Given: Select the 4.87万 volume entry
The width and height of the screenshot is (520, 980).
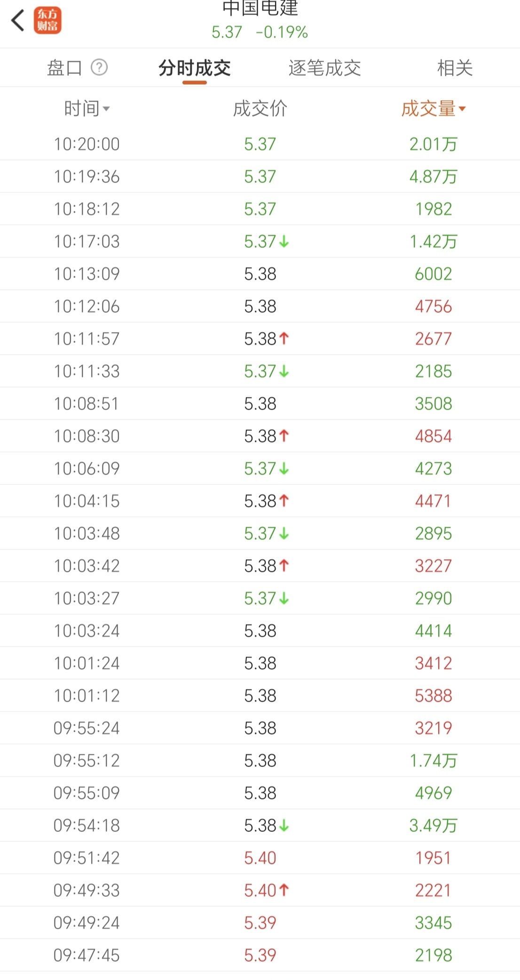Looking at the screenshot, I should point(433,177).
